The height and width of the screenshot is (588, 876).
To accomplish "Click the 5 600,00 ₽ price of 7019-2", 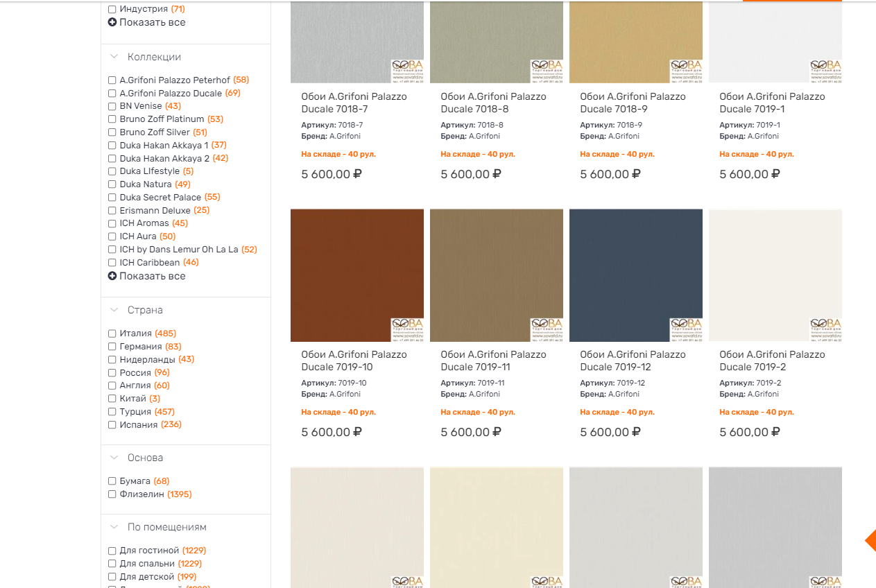I will 750,432.
